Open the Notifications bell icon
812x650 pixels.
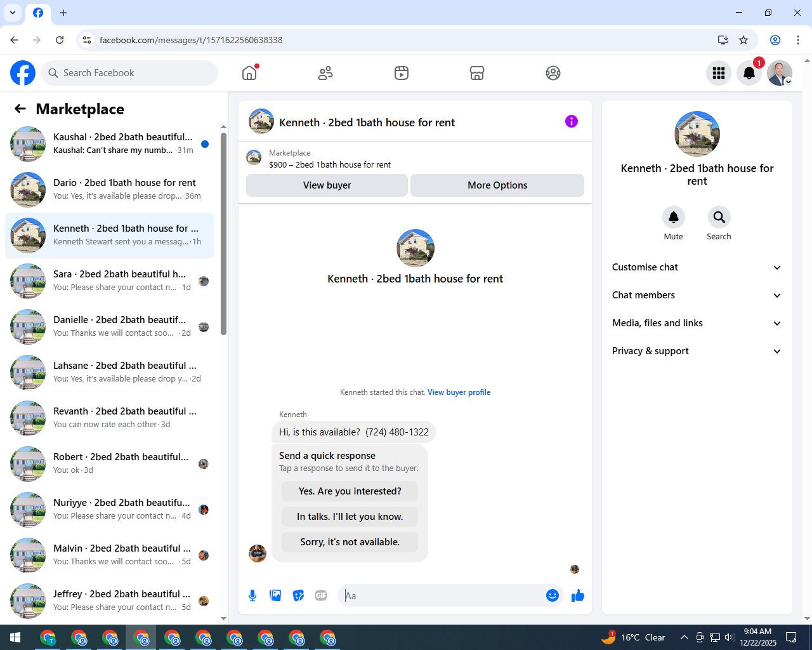(x=749, y=73)
